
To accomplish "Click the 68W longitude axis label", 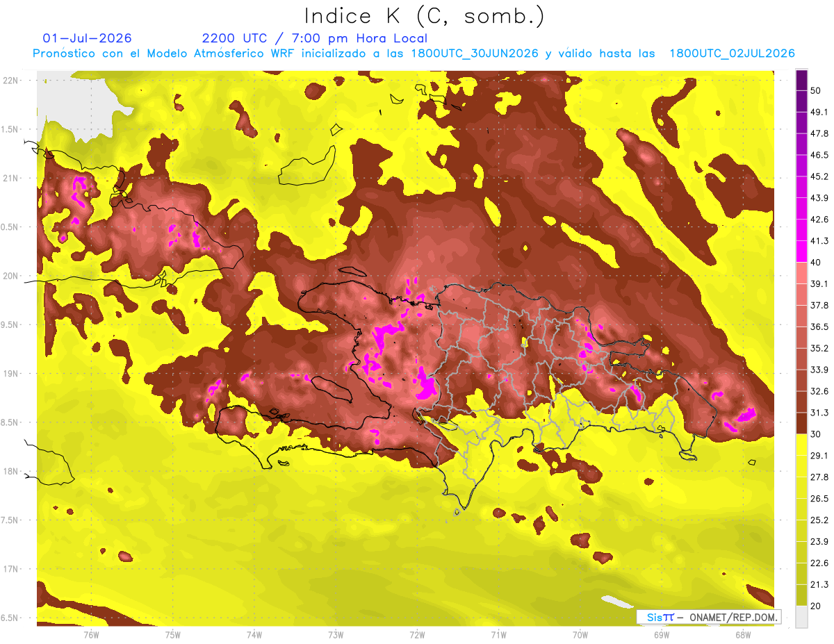I will [742, 634].
